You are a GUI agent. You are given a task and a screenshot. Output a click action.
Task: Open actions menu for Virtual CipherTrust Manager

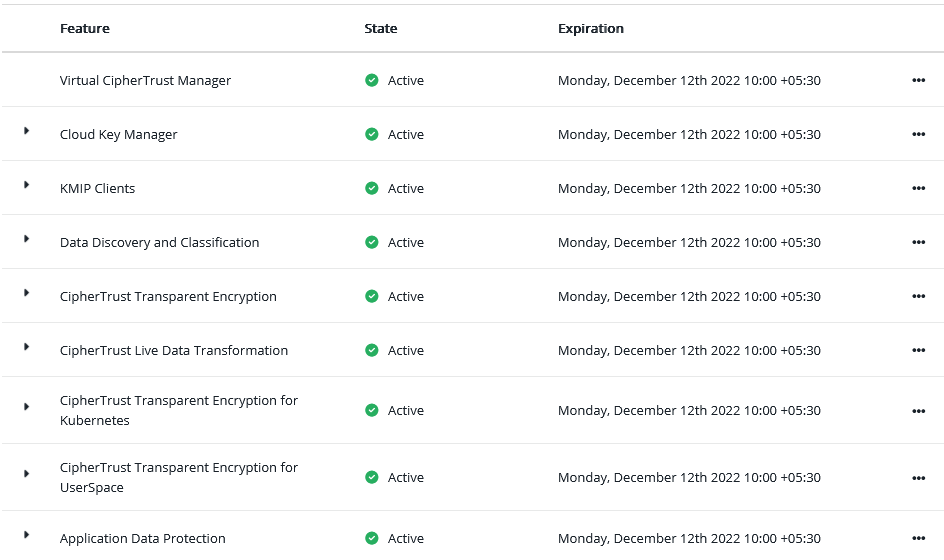918,81
